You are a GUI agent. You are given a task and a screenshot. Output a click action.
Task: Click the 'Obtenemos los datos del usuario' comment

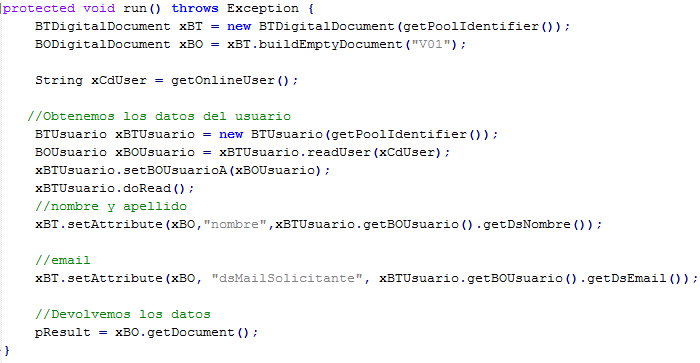[159, 117]
